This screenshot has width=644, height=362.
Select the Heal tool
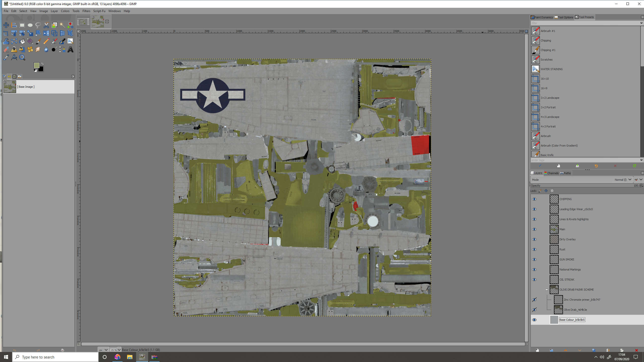30,50
